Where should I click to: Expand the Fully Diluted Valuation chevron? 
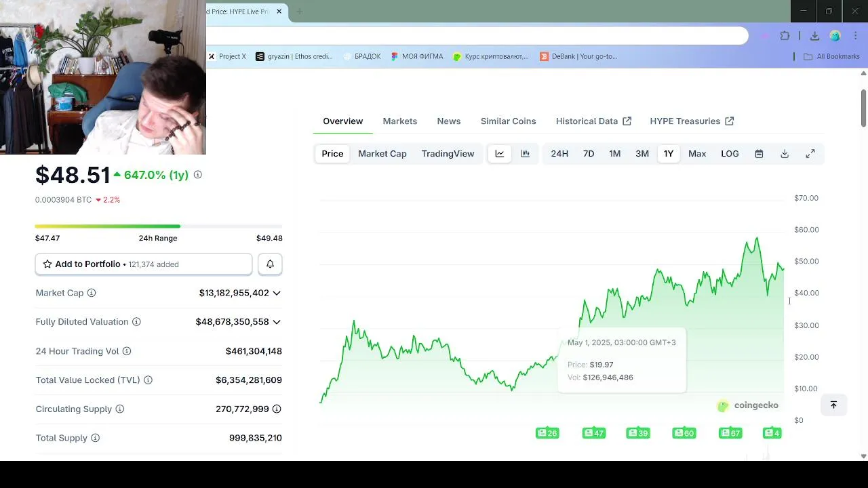277,322
